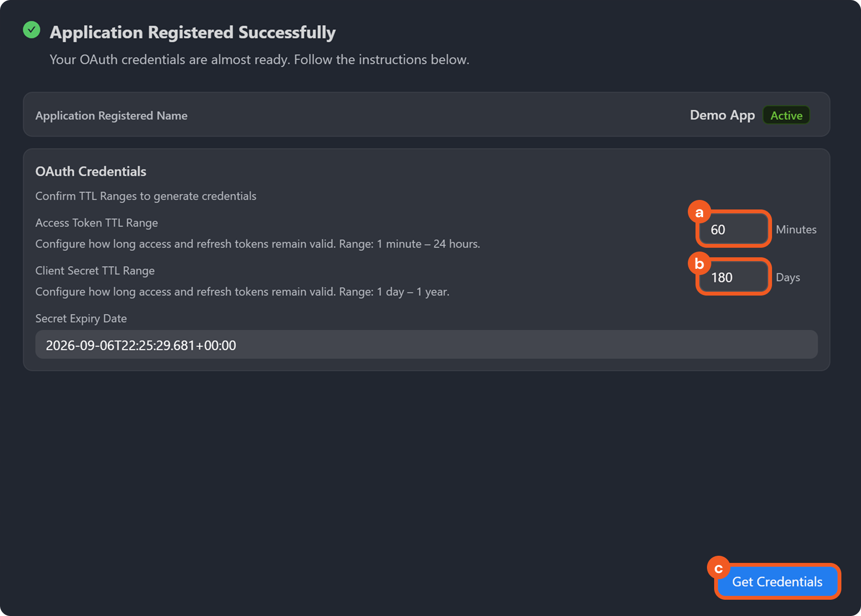Click the green Active status badge
Image resolution: width=861 pixels, height=616 pixels.
tap(786, 115)
